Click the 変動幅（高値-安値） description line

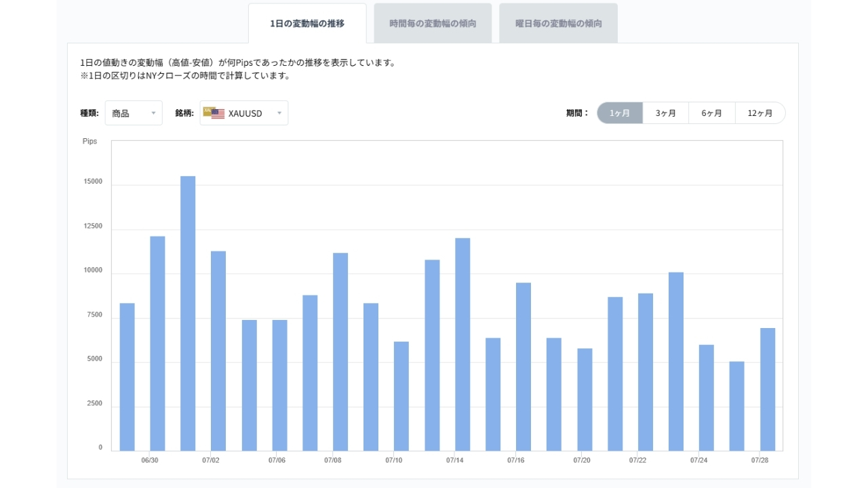coord(237,62)
